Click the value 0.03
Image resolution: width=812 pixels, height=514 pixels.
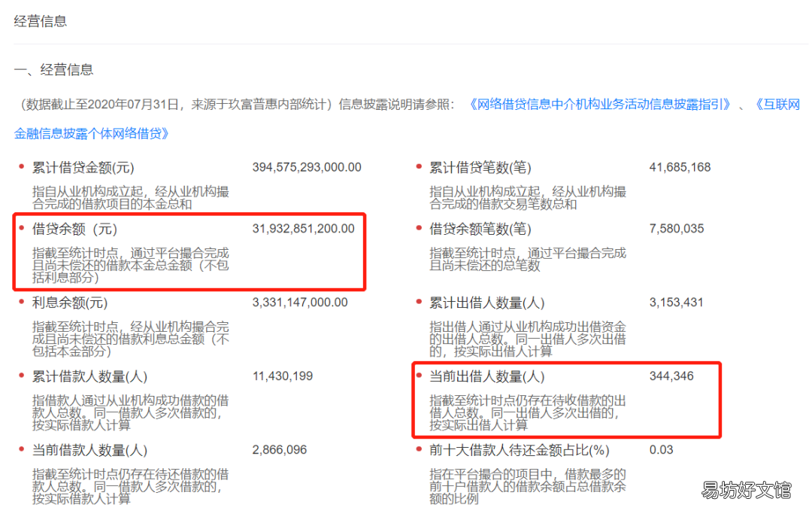[x=662, y=449]
